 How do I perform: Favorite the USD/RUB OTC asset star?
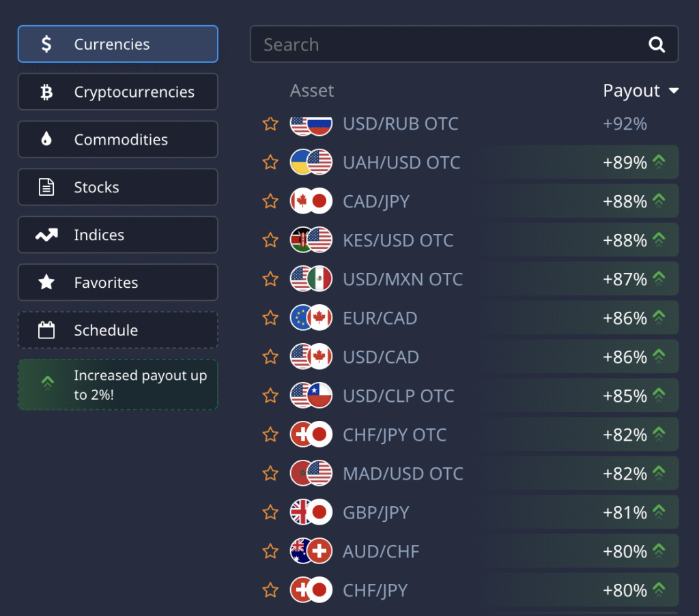270,124
